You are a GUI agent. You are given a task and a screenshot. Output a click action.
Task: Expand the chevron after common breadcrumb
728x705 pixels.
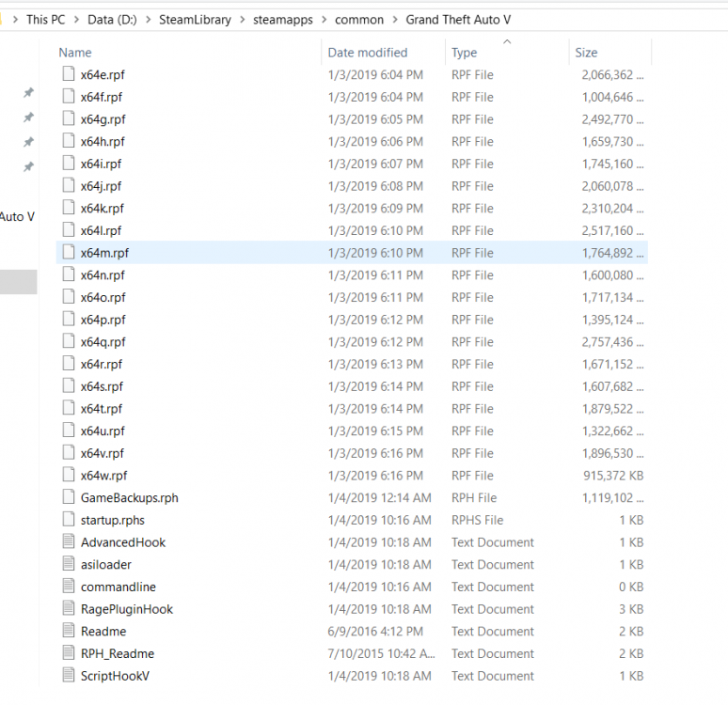point(395,20)
